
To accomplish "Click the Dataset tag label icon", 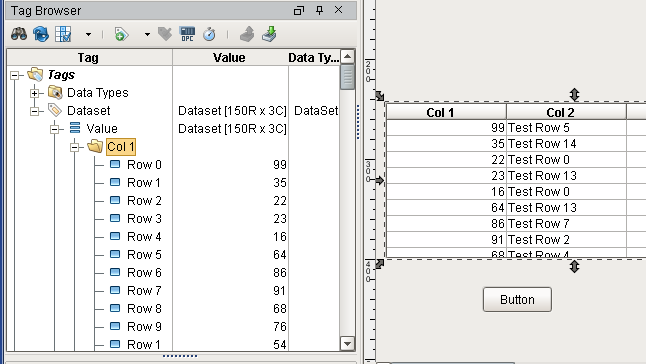I will coord(54,110).
